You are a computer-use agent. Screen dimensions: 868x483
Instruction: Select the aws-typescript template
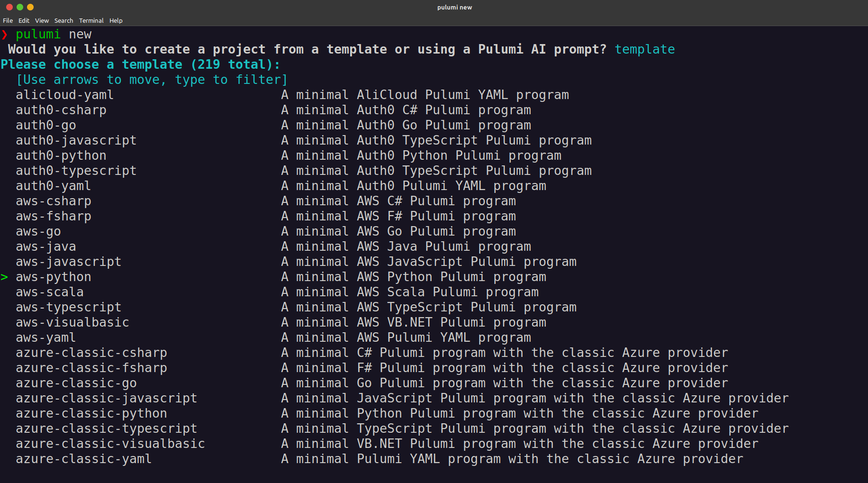point(68,307)
